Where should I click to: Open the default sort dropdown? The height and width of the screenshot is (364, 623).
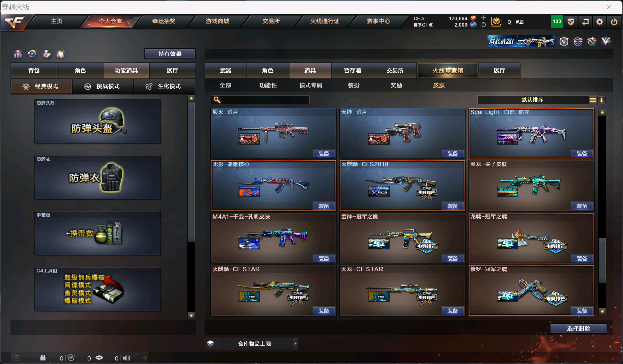533,100
